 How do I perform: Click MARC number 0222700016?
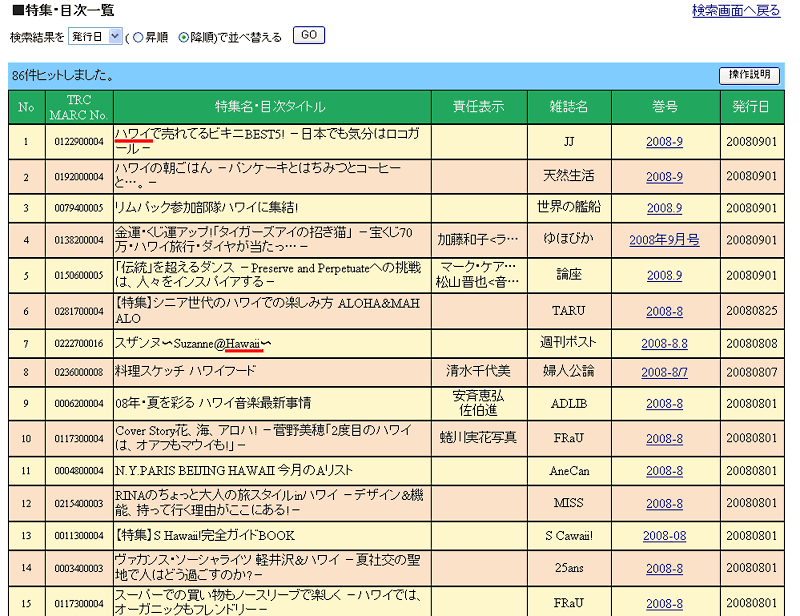tap(79, 343)
